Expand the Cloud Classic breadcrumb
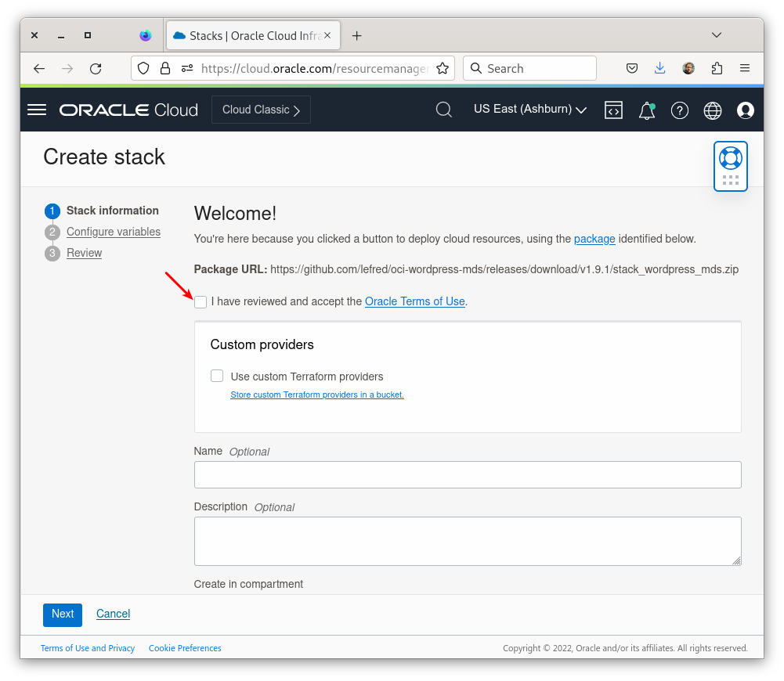 [261, 110]
